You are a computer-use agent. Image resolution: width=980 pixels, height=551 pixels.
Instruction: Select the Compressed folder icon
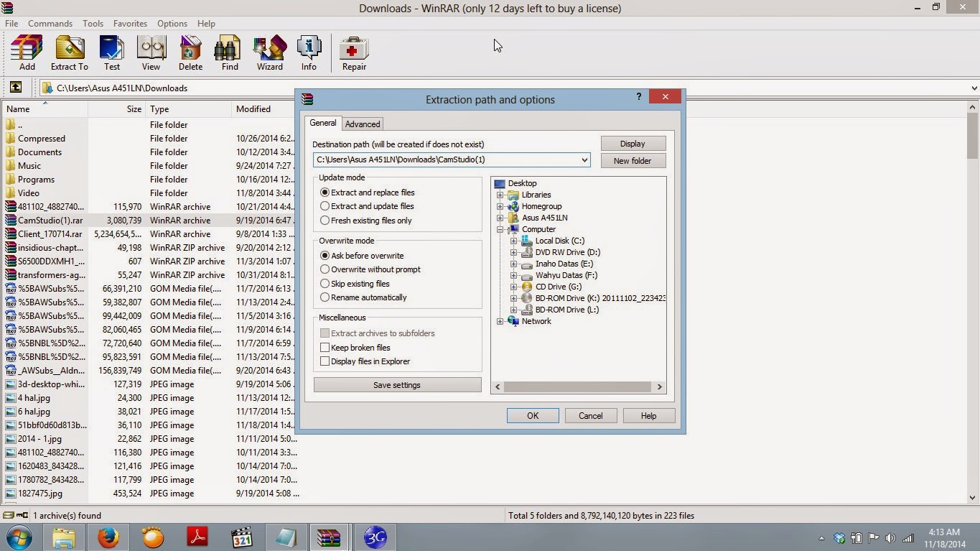(10, 138)
